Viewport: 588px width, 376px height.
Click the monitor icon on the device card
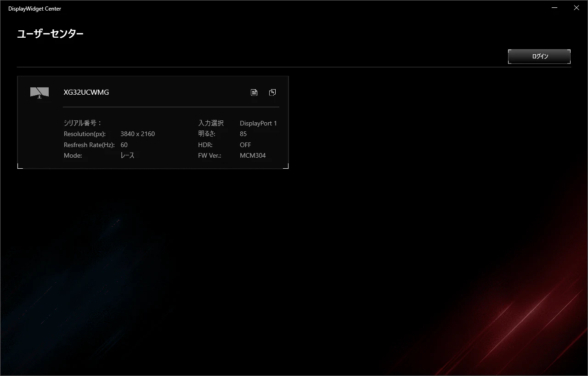coord(39,92)
